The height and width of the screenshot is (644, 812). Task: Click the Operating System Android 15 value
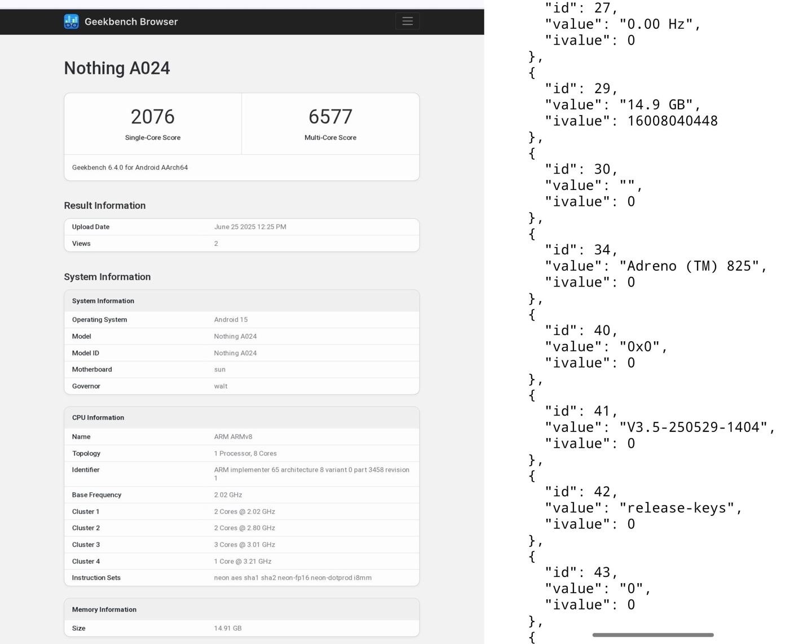point(231,320)
